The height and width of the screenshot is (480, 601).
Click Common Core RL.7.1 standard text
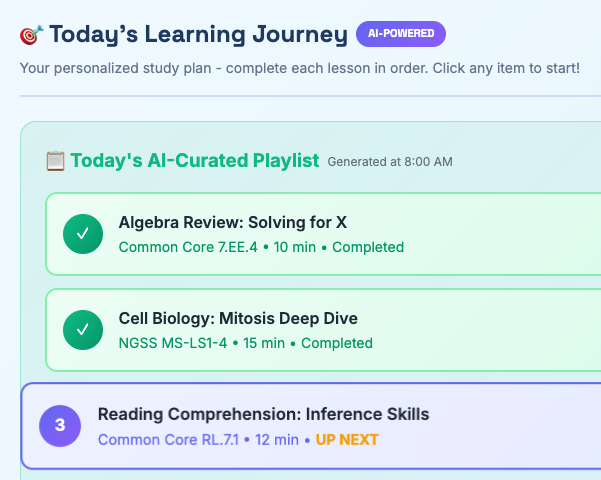(167, 440)
